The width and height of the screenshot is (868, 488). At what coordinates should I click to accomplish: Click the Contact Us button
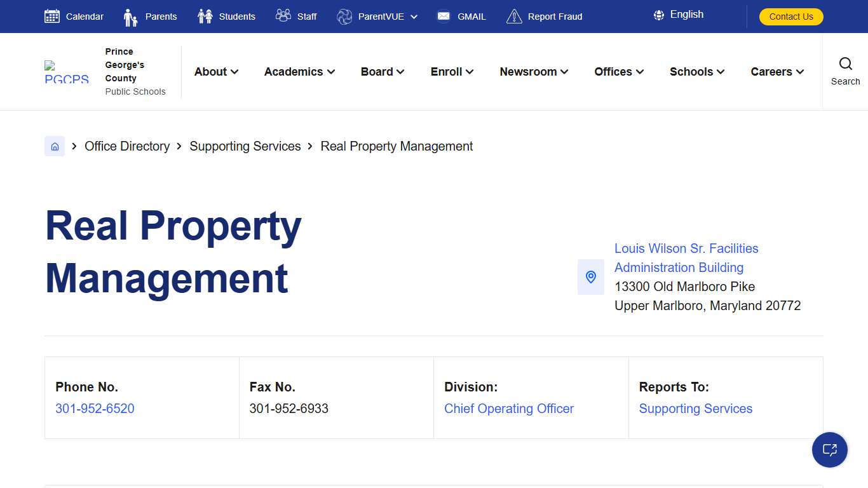(791, 17)
